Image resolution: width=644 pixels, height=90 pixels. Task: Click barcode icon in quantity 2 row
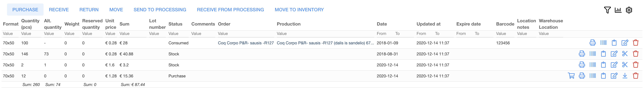593,65
